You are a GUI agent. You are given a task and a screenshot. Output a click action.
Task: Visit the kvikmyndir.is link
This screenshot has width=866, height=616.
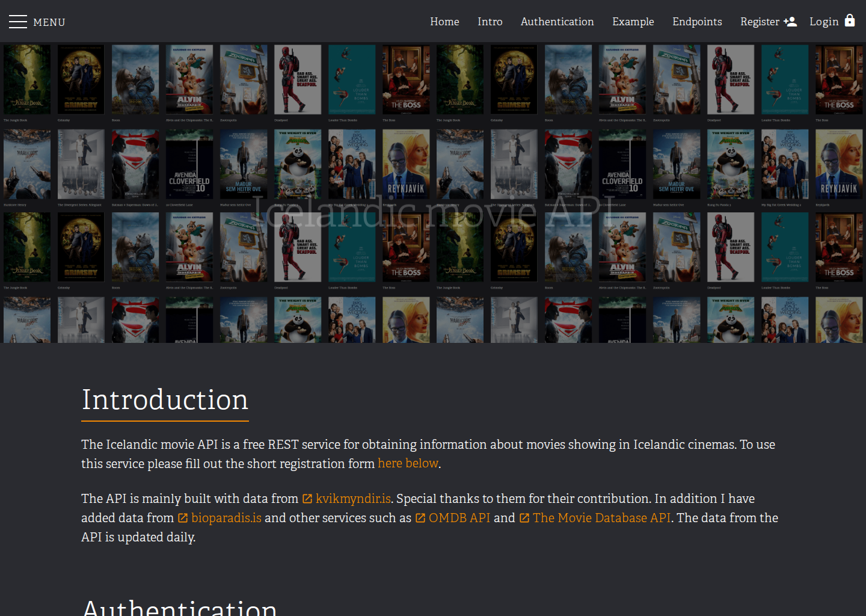point(354,499)
